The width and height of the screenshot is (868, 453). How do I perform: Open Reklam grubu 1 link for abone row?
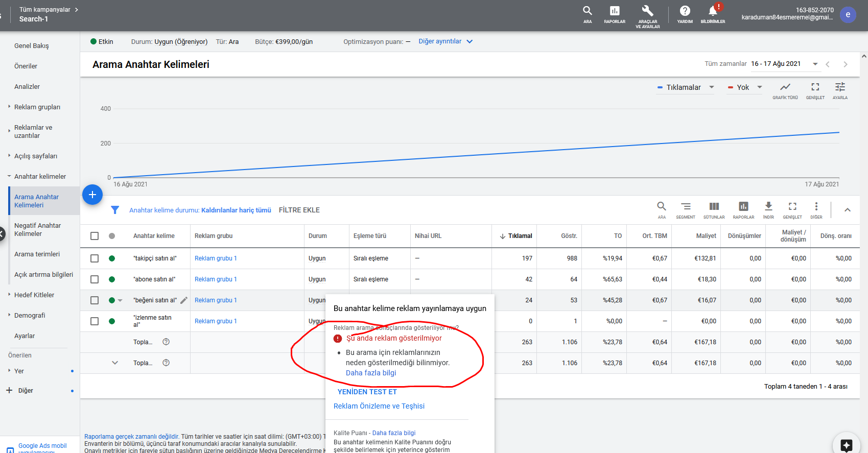pos(216,279)
